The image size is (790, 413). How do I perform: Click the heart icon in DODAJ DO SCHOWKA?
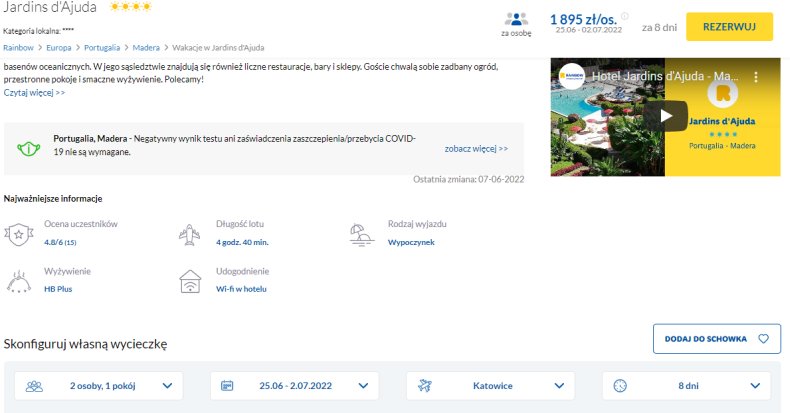click(763, 339)
